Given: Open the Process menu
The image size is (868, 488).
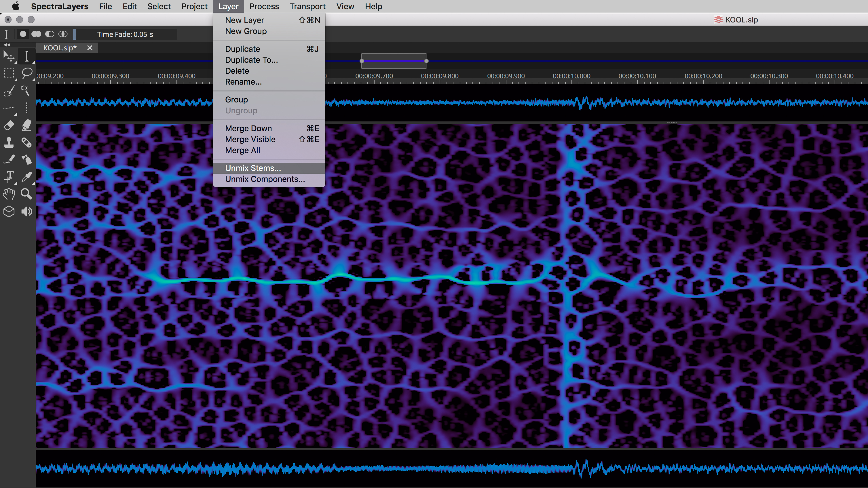Looking at the screenshot, I should point(264,6).
